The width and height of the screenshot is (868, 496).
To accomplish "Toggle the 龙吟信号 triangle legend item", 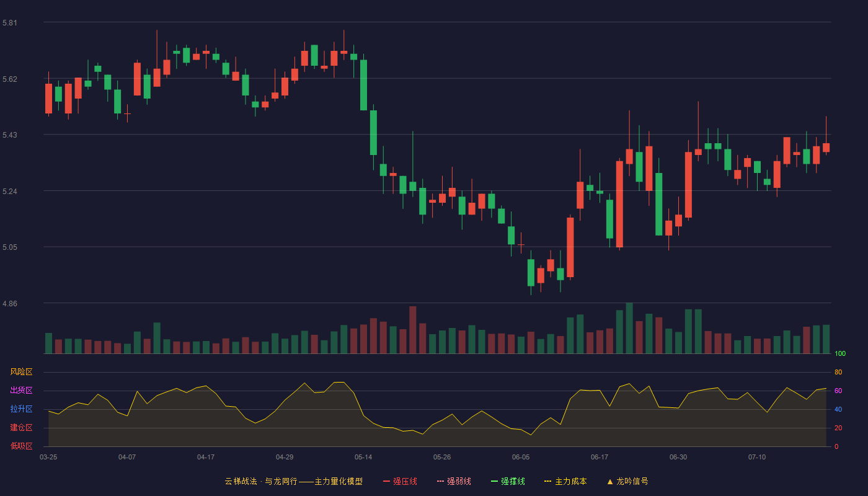I will click(x=627, y=481).
